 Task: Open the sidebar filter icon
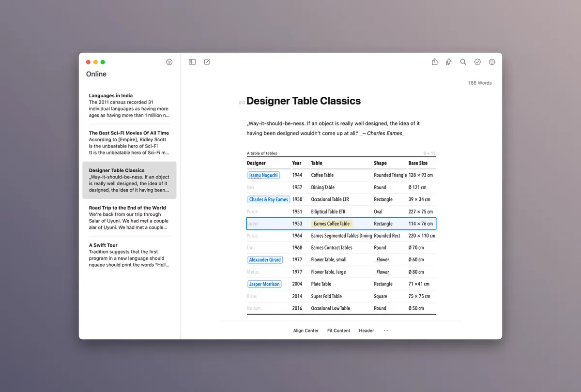(169, 62)
